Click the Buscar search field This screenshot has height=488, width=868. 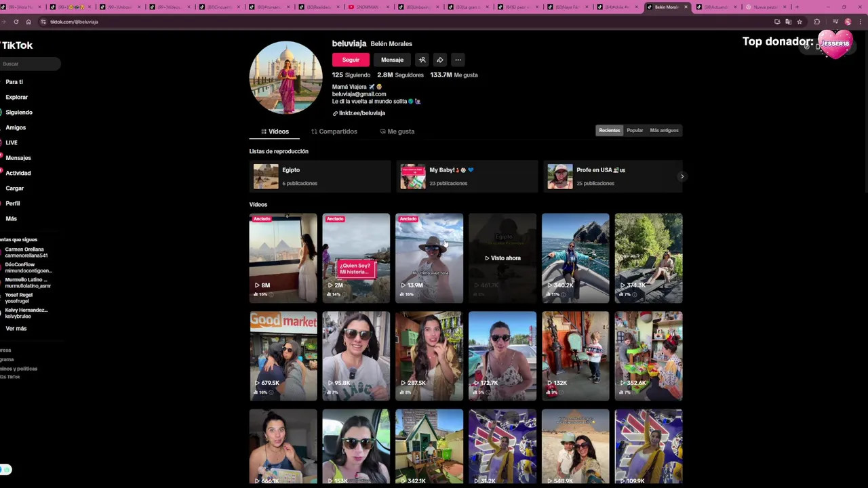pos(29,64)
